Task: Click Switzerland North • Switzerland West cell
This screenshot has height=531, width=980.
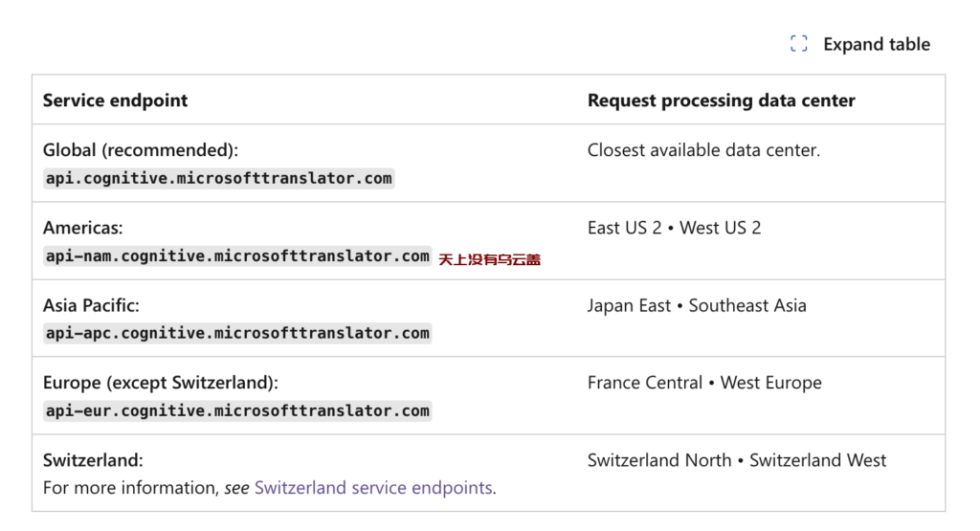Action: (x=737, y=460)
